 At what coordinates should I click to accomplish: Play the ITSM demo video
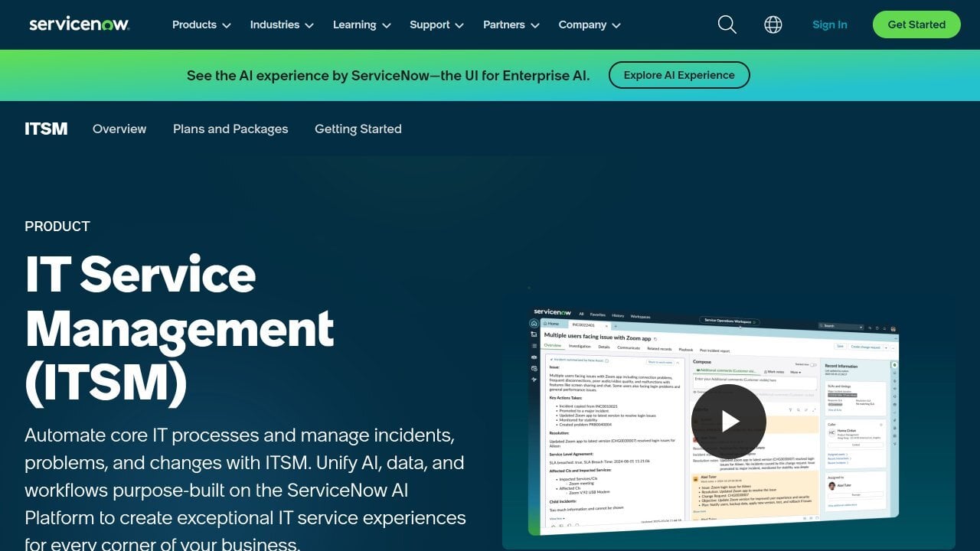(729, 421)
